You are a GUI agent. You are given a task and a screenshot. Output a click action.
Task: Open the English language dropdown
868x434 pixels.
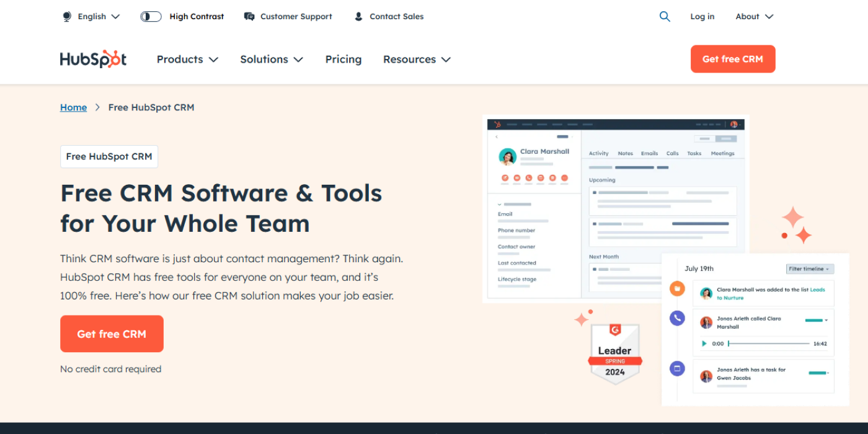pyautogui.click(x=99, y=17)
